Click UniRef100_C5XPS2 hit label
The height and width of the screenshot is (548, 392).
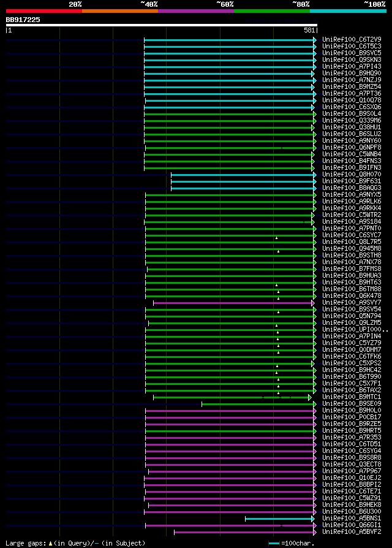click(352, 363)
